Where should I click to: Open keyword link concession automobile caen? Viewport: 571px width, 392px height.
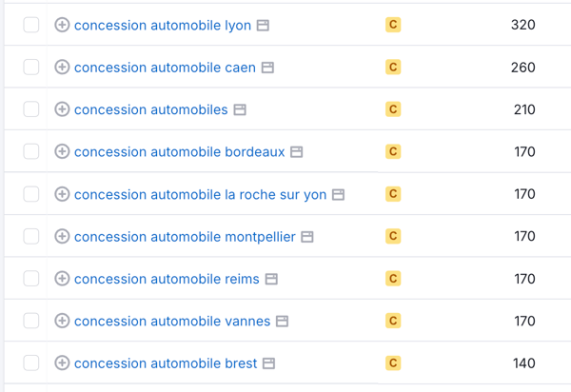coord(165,68)
